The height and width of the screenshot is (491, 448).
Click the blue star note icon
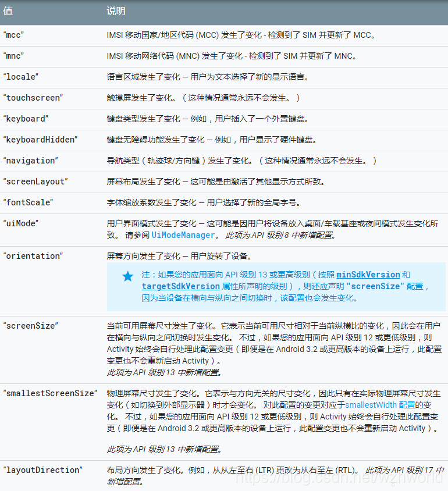[x=128, y=276]
